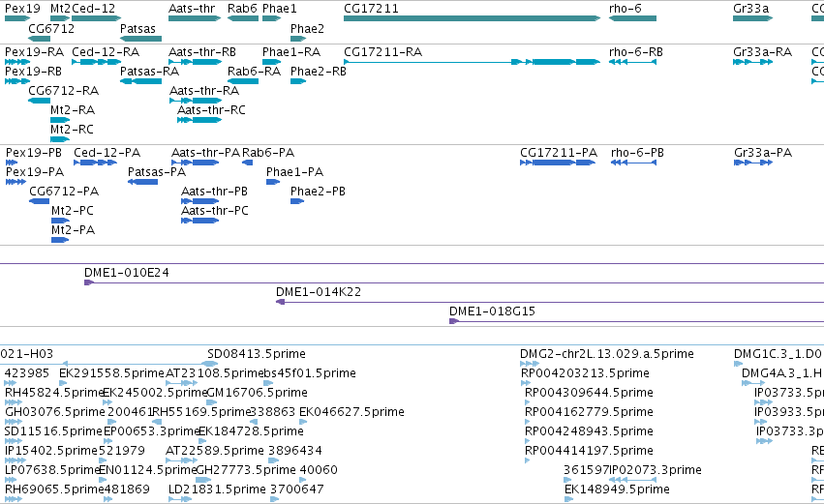
Task: Open the rho-6-RB transcript
Action: point(632,62)
